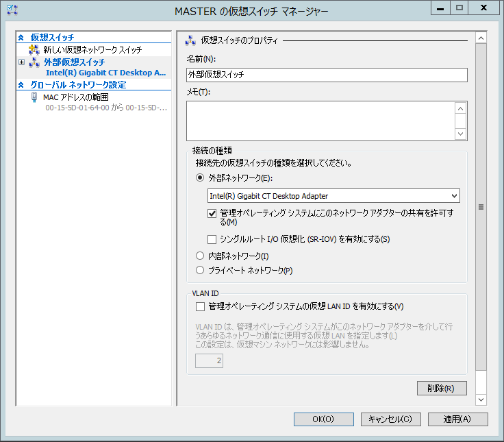
Task: Click the 外部仮想スイッチ network icon in tree
Action: tap(34, 62)
